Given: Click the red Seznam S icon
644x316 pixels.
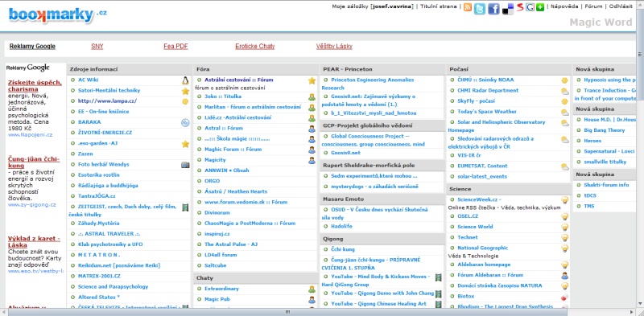Looking at the screenshot, I should (520, 7).
